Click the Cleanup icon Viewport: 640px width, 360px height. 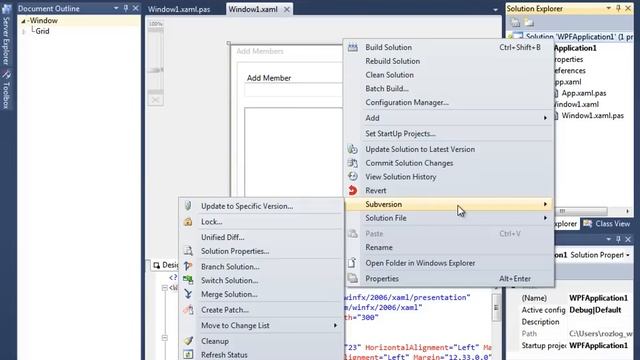point(188,341)
